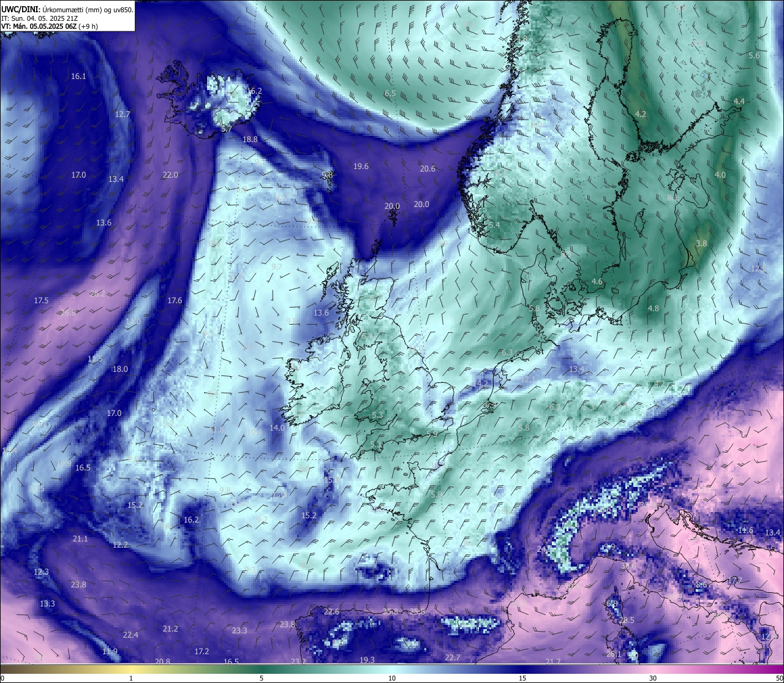Image resolution: width=784 pixels, height=683 pixels.
Task: Click the 18.0 value in the Atlantic
Action: click(120, 369)
